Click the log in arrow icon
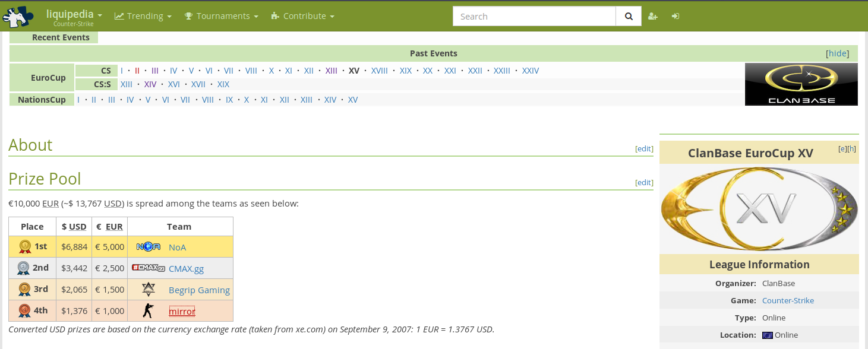The image size is (868, 349). pos(676,16)
